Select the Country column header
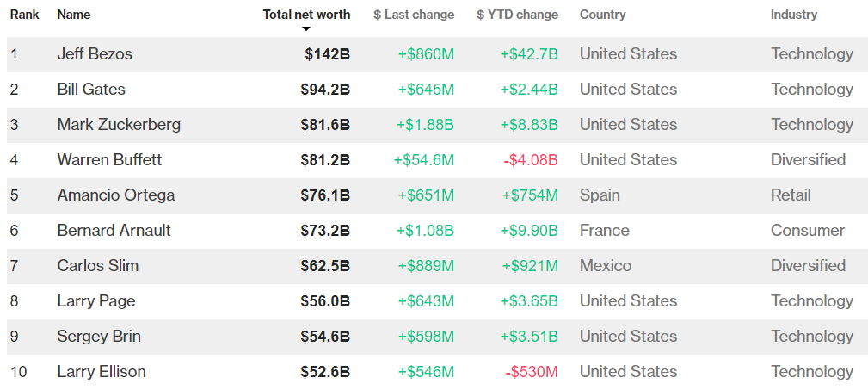The image size is (868, 390). 602,15
